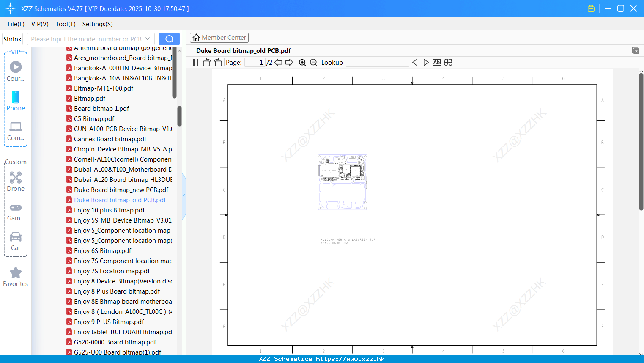The image size is (644, 363).
Task: Open the Courses sidebar category
Action: tap(16, 71)
